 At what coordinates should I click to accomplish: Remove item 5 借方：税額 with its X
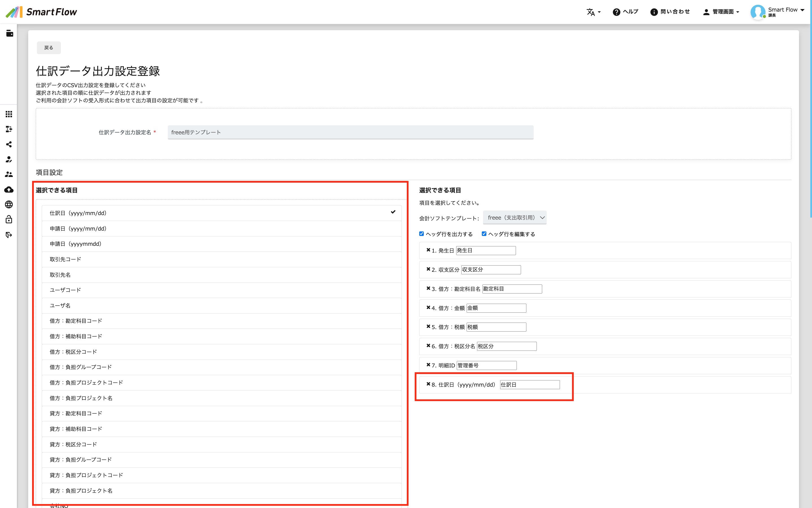click(x=428, y=327)
